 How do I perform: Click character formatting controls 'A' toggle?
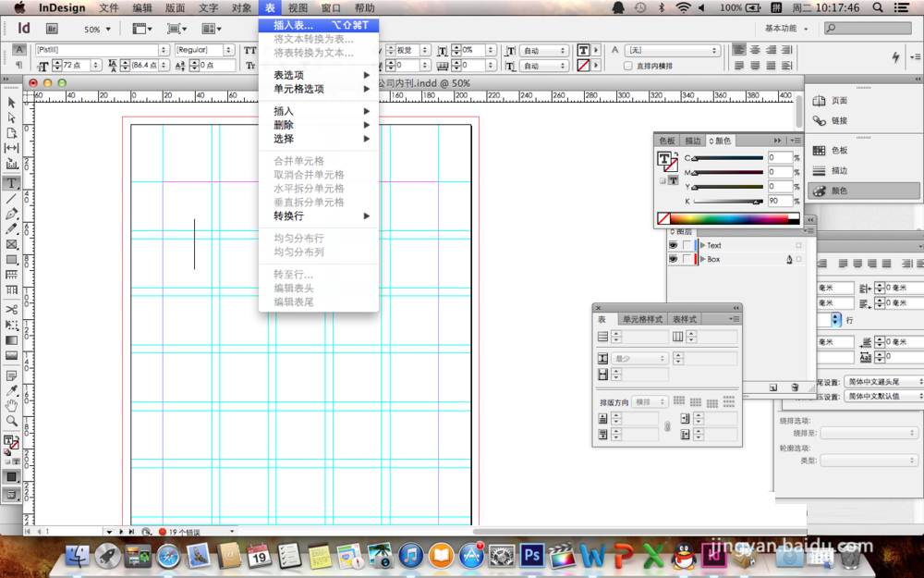point(18,50)
